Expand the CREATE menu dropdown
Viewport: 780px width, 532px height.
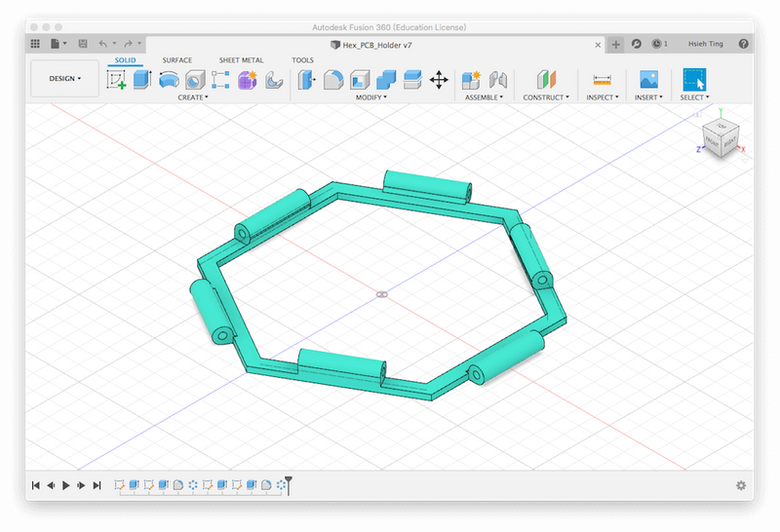coord(191,97)
